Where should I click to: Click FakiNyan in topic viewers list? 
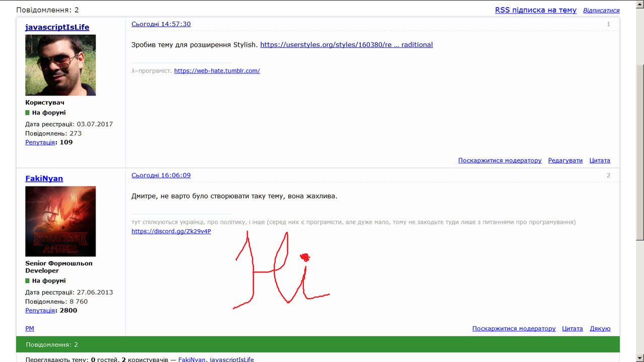coord(191,360)
